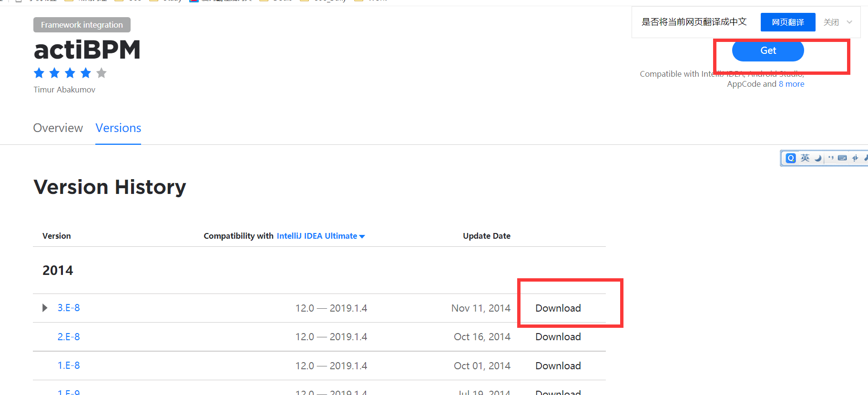
Task: Click the first blue rating star
Action: point(39,73)
